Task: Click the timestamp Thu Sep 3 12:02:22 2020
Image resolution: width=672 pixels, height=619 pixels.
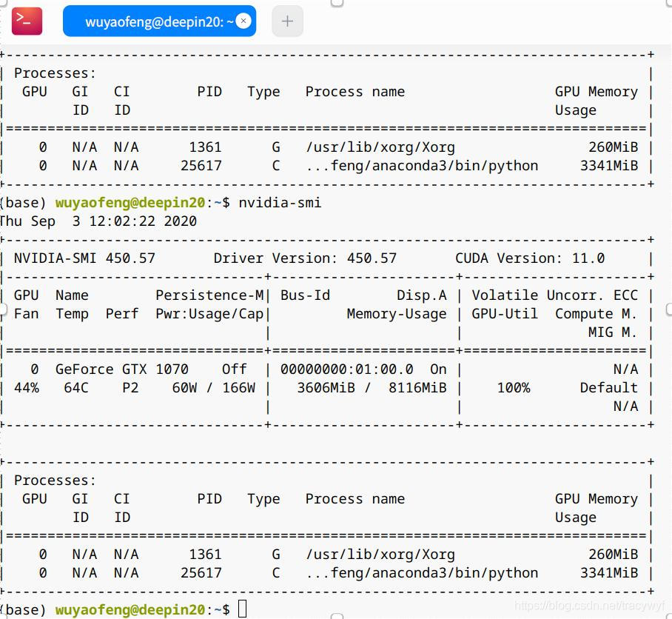Action: (98, 221)
